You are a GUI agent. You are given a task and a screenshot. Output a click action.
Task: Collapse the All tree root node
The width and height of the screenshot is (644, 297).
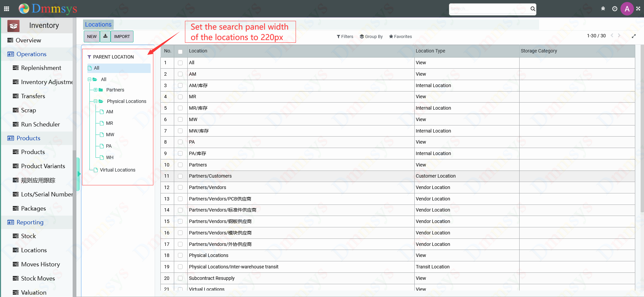click(x=89, y=79)
